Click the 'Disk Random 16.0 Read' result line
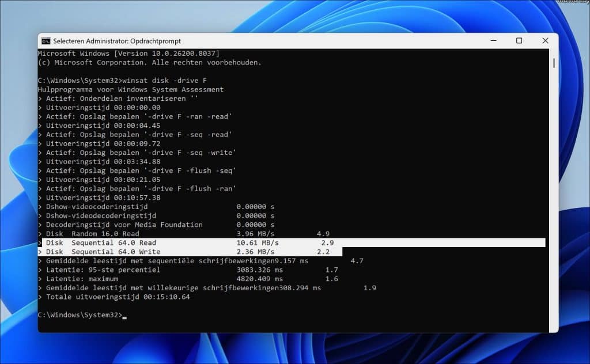The width and height of the screenshot is (590, 364). (x=95, y=234)
